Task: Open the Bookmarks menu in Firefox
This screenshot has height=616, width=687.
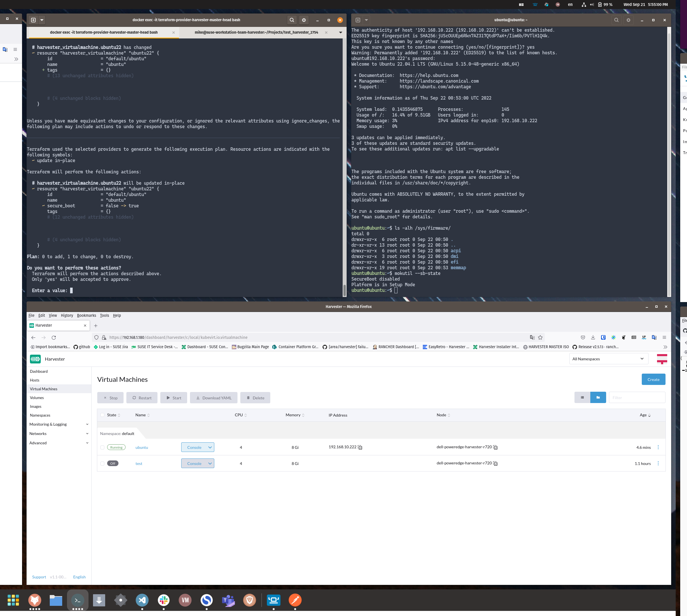Action: 87,315
